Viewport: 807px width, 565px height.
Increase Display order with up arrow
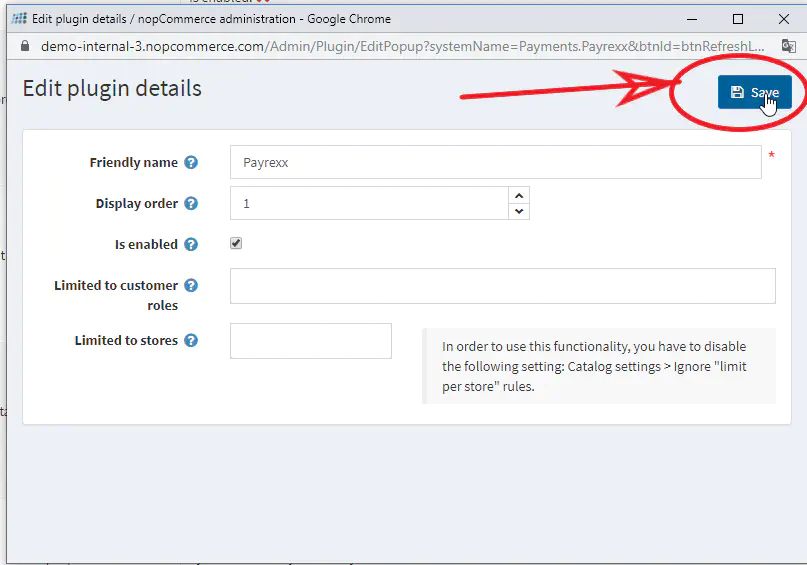pyautogui.click(x=518, y=195)
